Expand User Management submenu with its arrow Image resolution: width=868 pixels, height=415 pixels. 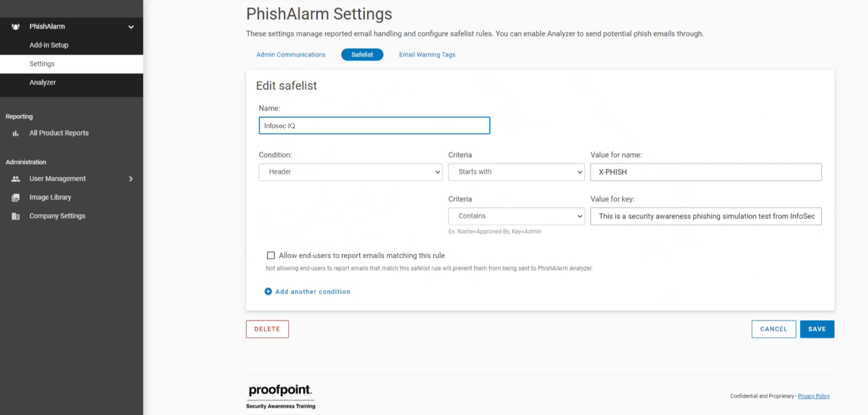click(x=131, y=179)
